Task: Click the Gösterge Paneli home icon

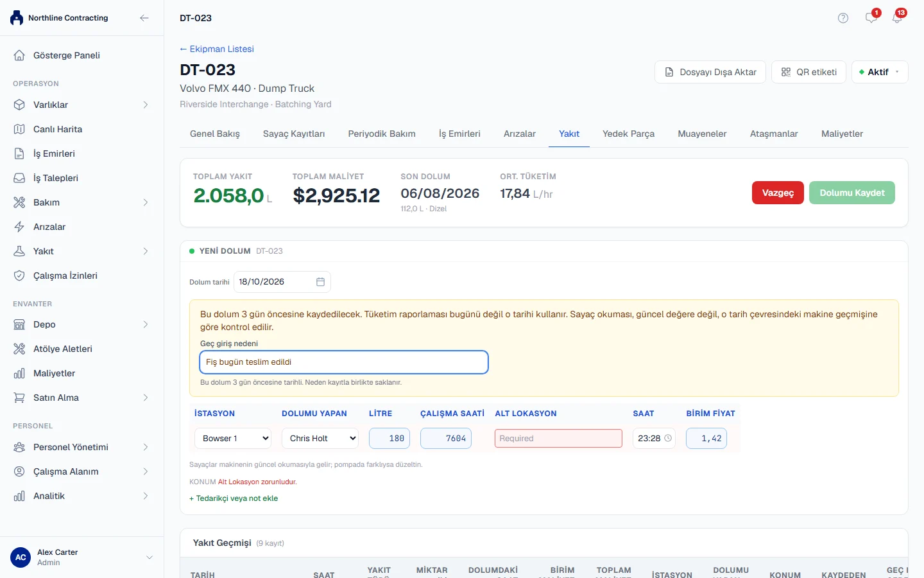Action: click(19, 55)
